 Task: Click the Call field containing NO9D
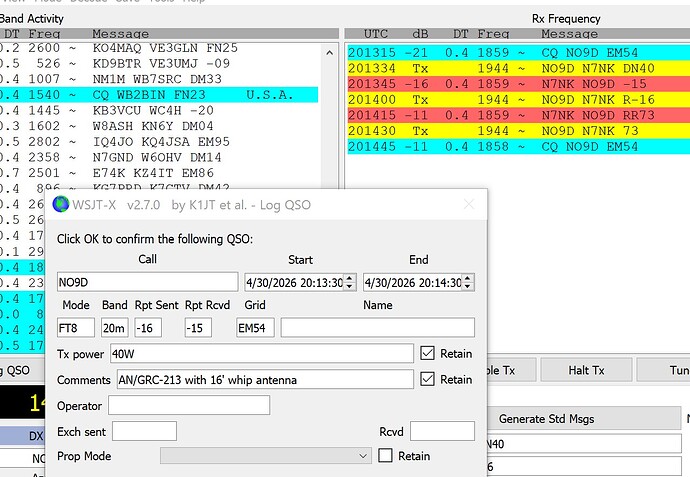click(x=147, y=282)
